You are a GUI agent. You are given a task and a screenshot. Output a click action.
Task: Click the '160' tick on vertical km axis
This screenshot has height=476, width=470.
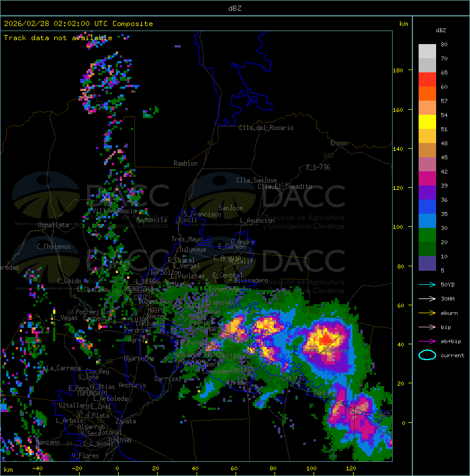(398, 110)
